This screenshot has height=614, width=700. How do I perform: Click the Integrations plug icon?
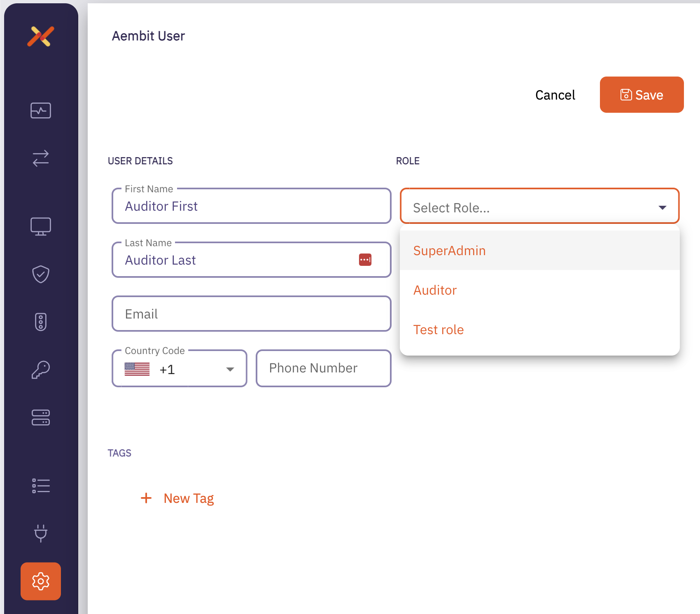pyautogui.click(x=40, y=534)
